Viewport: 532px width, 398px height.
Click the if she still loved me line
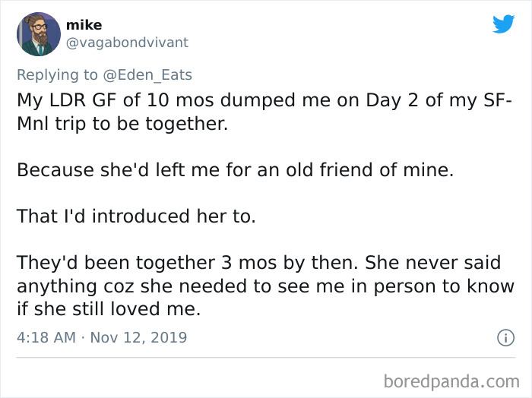pyautogui.click(x=109, y=309)
